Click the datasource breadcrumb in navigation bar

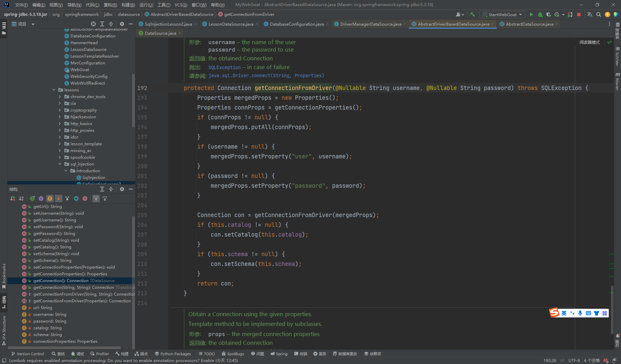129,14
